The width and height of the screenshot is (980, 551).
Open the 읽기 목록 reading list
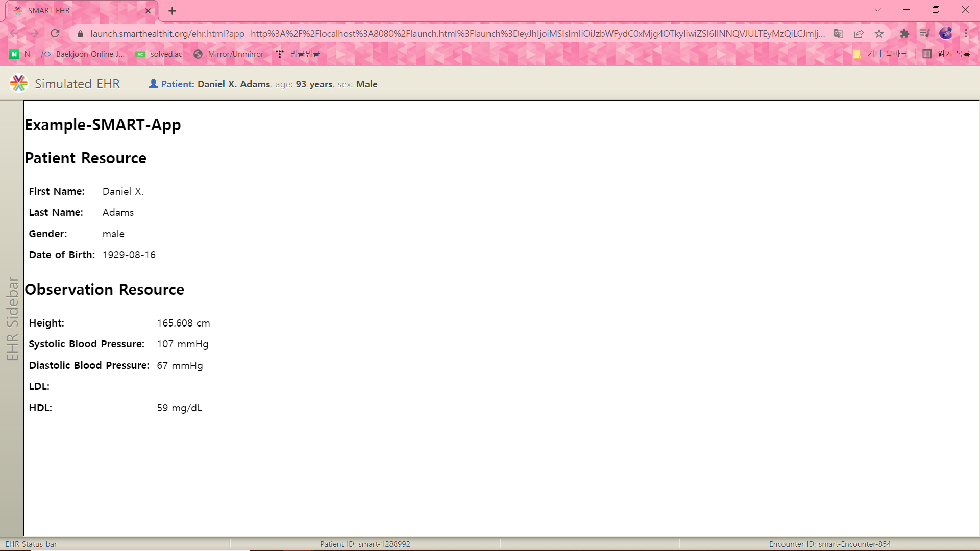click(947, 54)
